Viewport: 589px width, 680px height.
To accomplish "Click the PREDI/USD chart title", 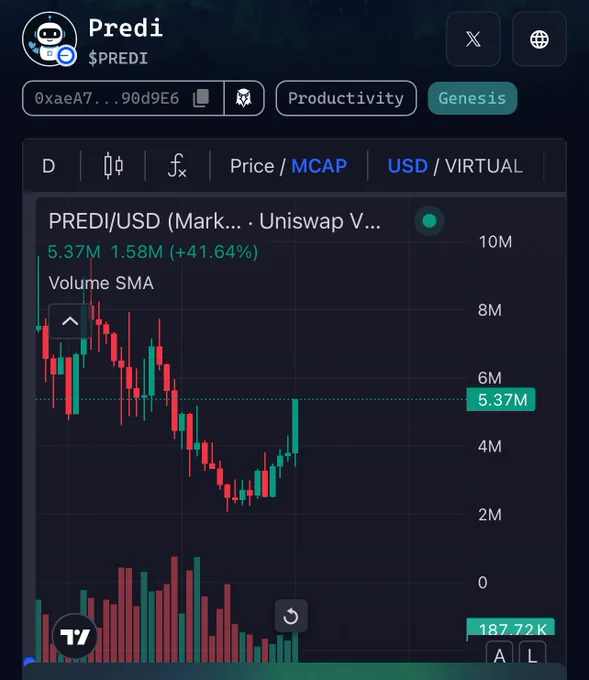I will coord(215,221).
